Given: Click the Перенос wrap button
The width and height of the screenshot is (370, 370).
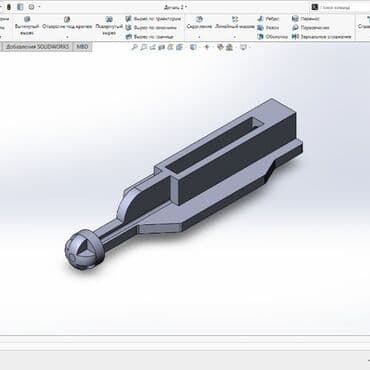Looking at the screenshot, I should pyautogui.click(x=306, y=19).
